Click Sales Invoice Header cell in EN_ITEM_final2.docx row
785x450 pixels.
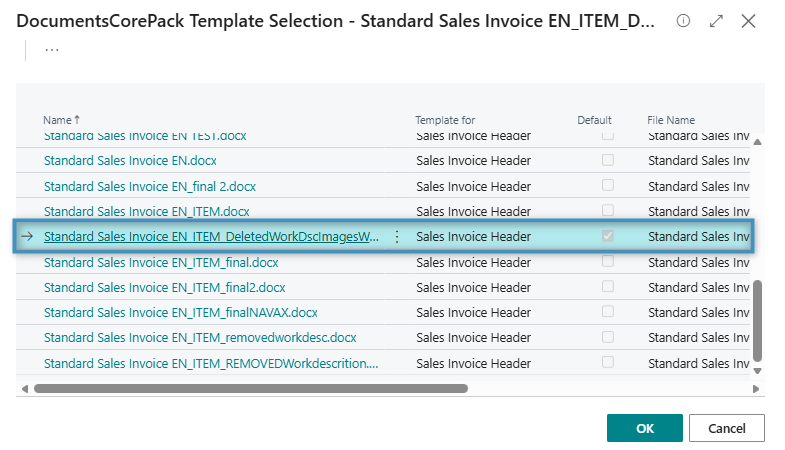pos(473,288)
